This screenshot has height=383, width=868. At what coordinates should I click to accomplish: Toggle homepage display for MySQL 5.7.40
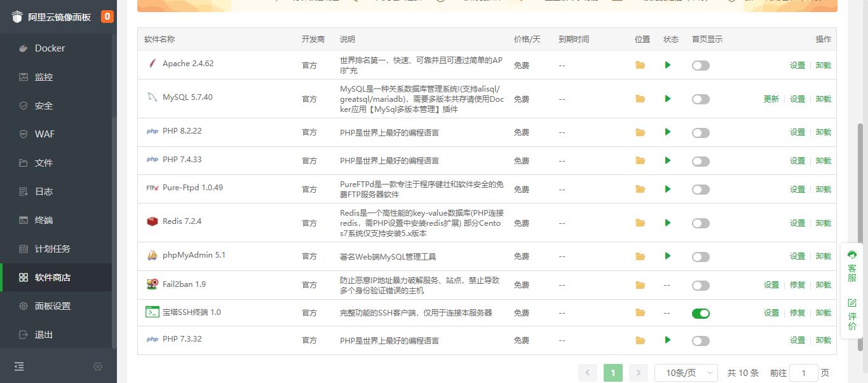pos(701,99)
